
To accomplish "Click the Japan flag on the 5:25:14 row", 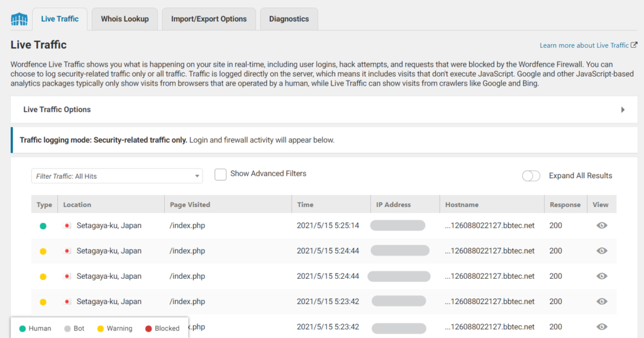I will click(x=67, y=226).
